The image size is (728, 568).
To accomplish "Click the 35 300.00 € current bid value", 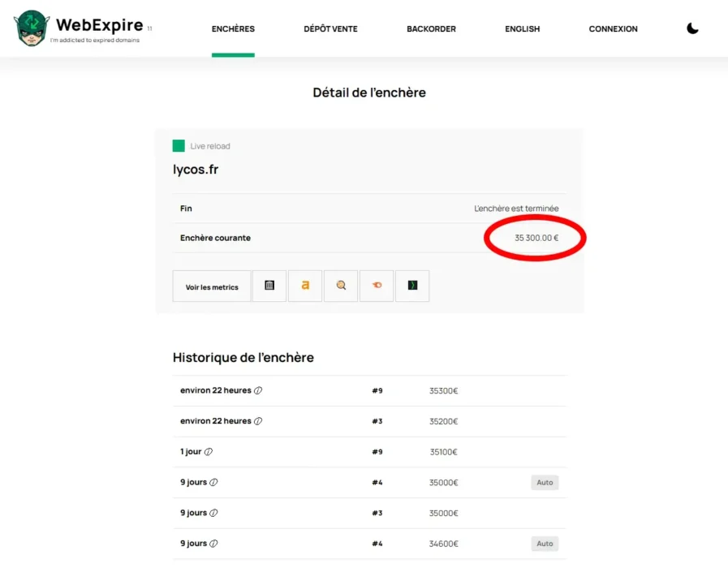I will coord(536,238).
